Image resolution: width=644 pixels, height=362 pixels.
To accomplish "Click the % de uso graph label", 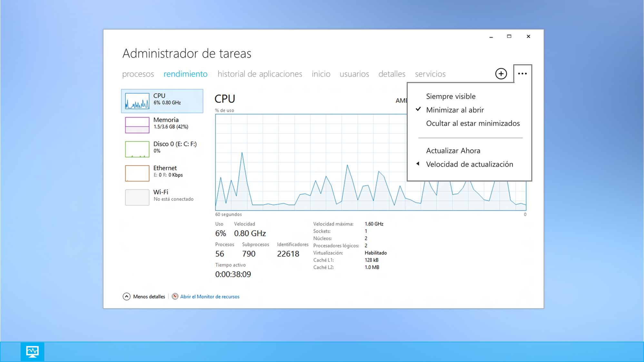I will [224, 110].
